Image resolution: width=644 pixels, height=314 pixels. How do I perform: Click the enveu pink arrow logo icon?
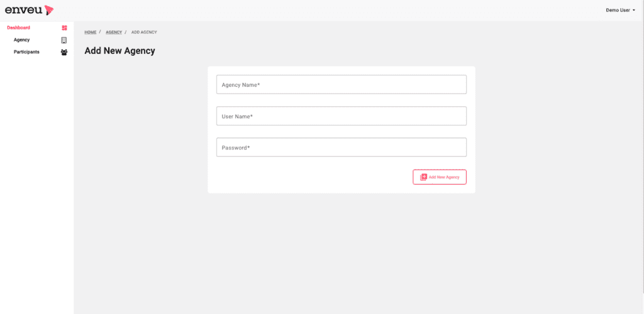point(49,10)
